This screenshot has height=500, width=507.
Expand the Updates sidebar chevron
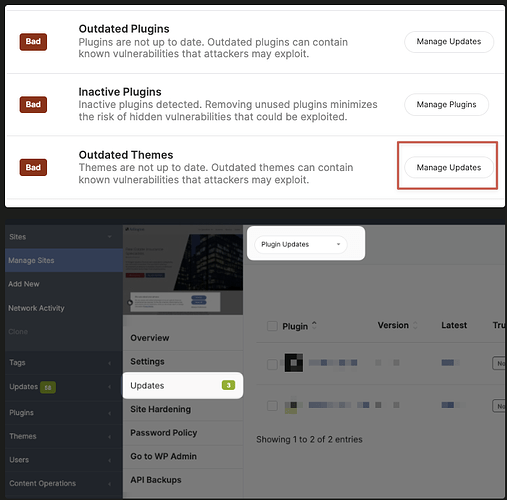coord(110,387)
